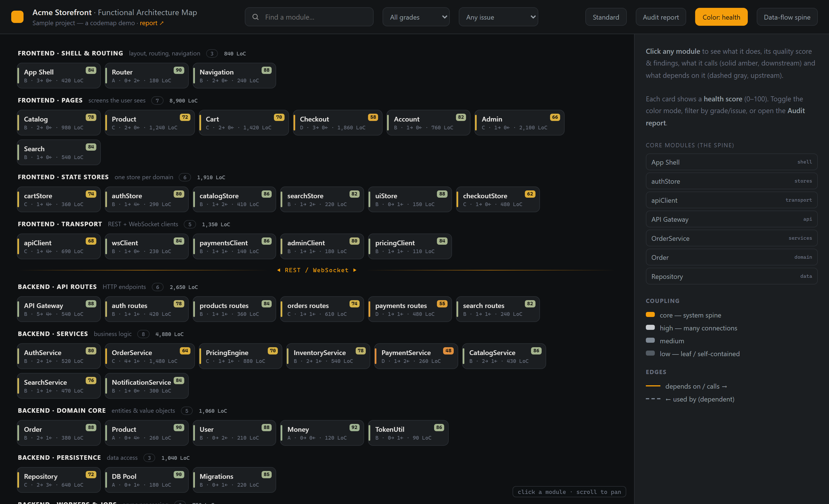This screenshot has width=829, height=504.
Task: Open the API Gateway route card
Action: pos(59,309)
